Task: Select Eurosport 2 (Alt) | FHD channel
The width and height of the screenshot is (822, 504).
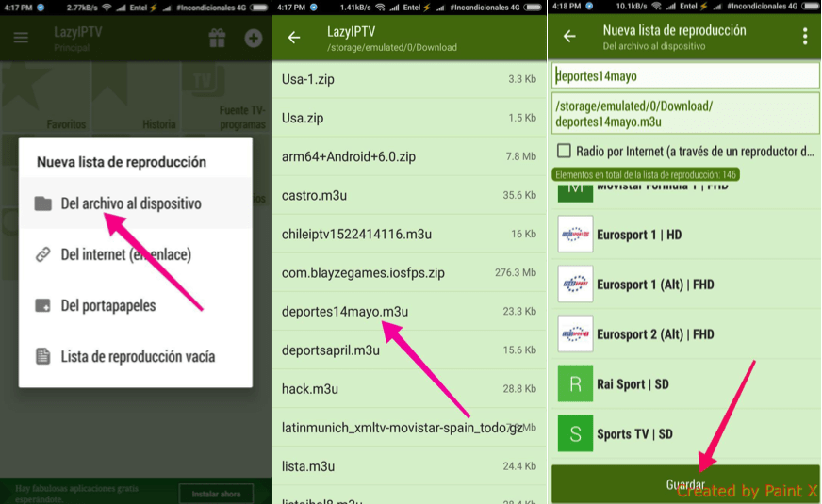Action: [x=685, y=333]
